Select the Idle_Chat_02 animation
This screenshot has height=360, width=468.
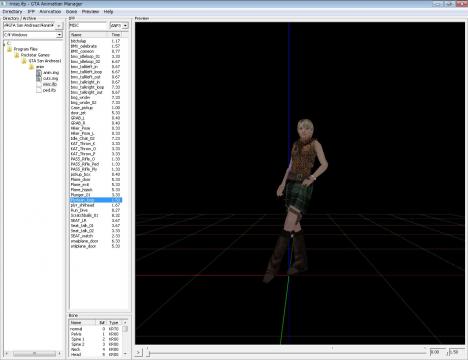[x=96, y=138]
